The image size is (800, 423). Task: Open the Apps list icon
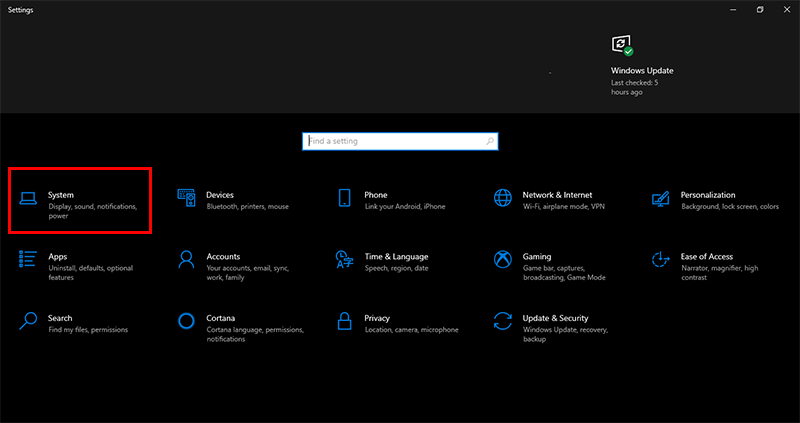point(28,259)
